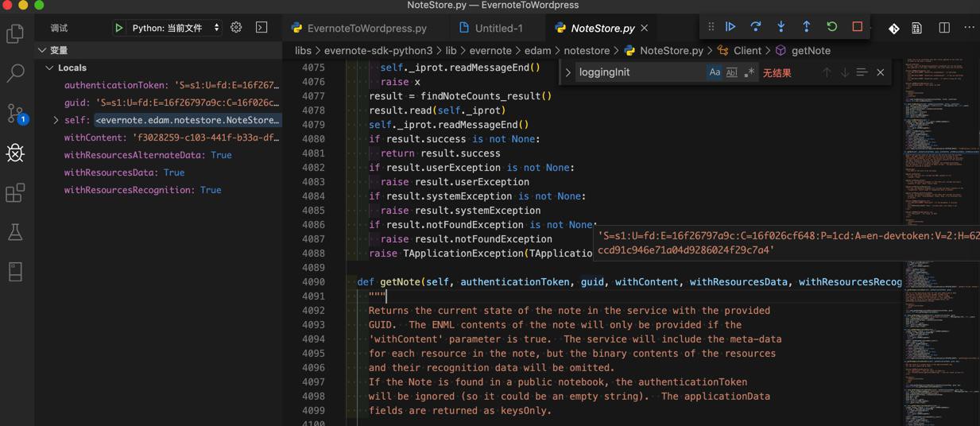Viewport: 980px width, 426px height.
Task: Split the editor to the right
Action: pos(944,28)
